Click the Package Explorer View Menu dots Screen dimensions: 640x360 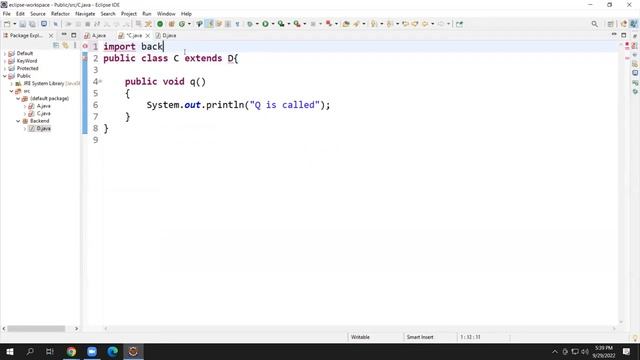pos(75,45)
